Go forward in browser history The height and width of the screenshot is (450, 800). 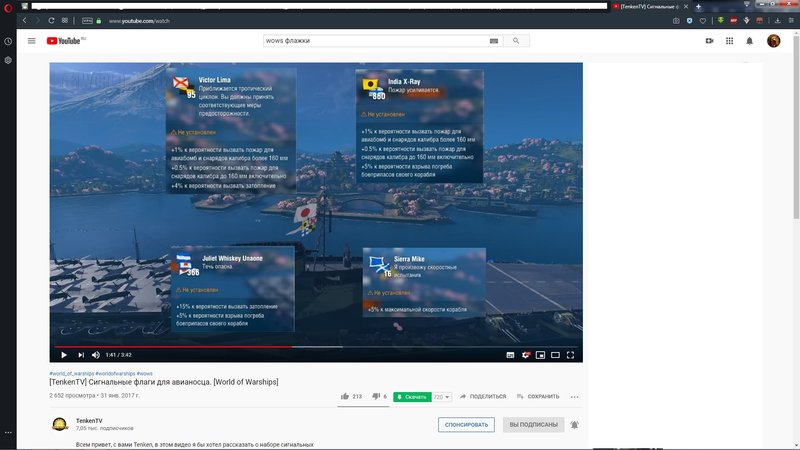tap(37, 20)
